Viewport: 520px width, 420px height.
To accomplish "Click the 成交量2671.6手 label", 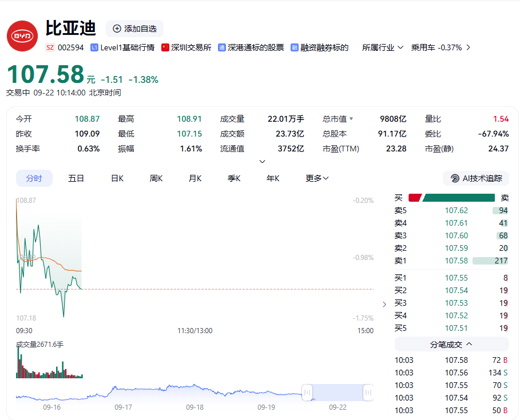I will 40,345.
